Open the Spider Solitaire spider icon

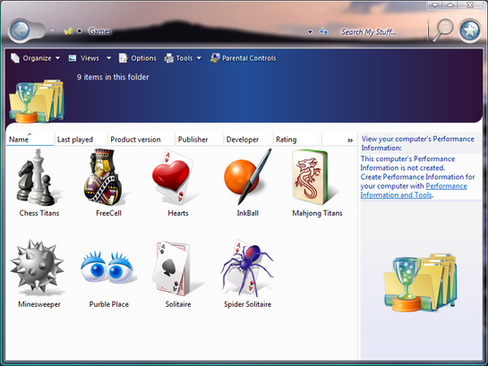(247, 268)
